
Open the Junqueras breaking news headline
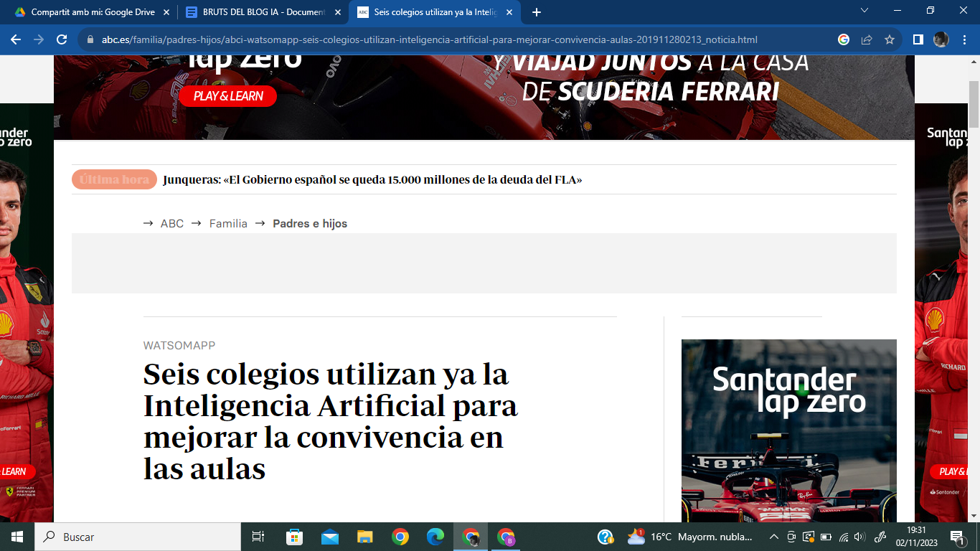click(x=372, y=179)
